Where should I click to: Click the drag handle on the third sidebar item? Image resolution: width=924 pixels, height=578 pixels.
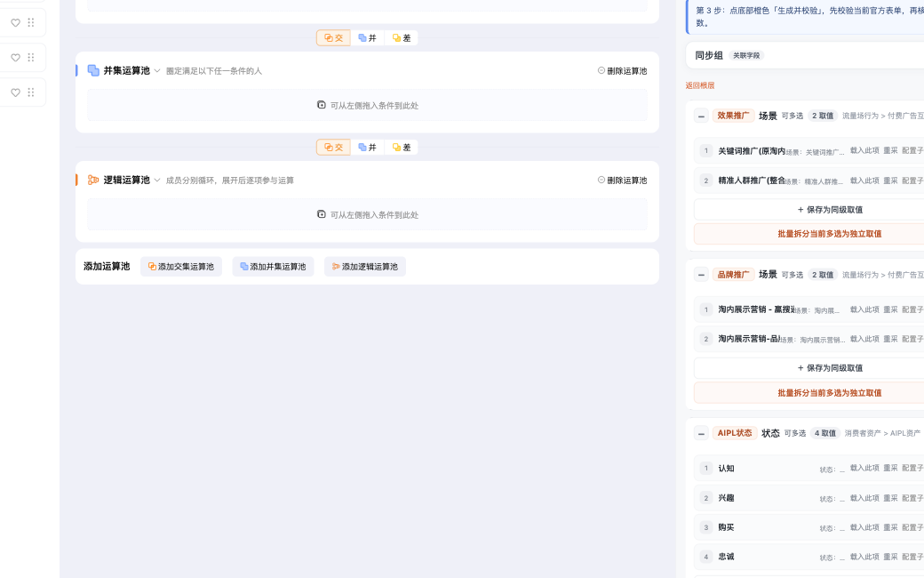click(x=30, y=92)
